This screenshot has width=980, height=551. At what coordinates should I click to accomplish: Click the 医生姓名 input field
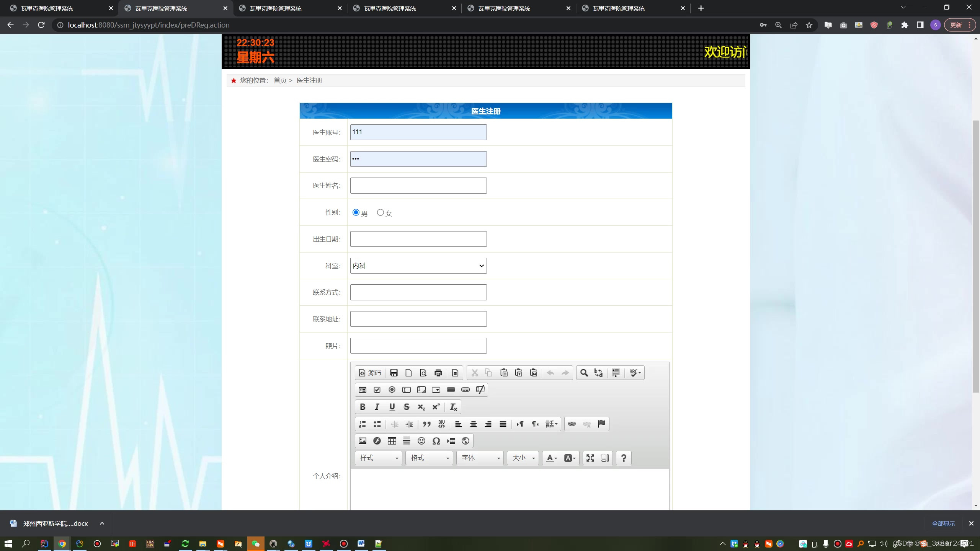pyautogui.click(x=418, y=186)
